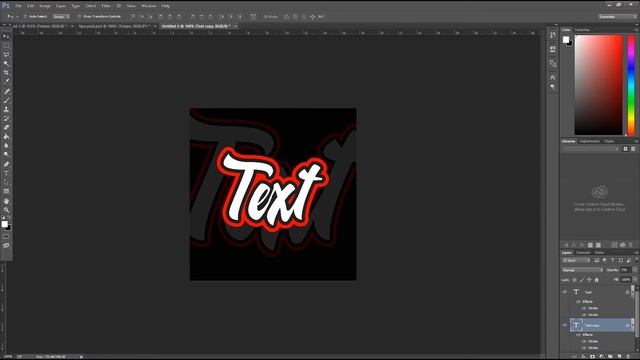
Task: Open the Auto-Select Group dropdown
Action: coord(61,17)
